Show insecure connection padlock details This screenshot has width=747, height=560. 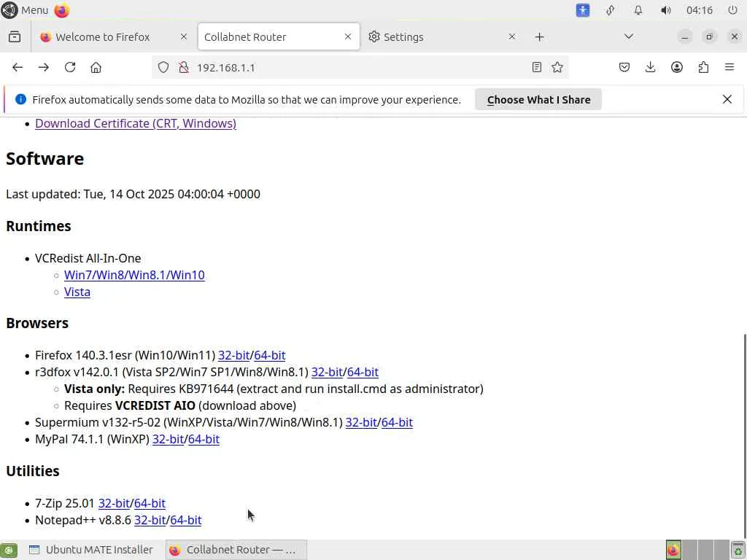point(183,67)
